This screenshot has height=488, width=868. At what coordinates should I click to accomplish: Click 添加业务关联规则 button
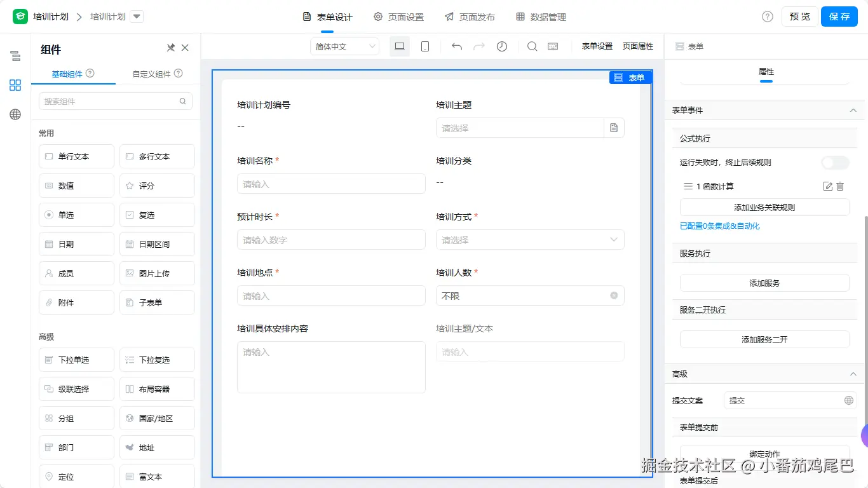[764, 207]
